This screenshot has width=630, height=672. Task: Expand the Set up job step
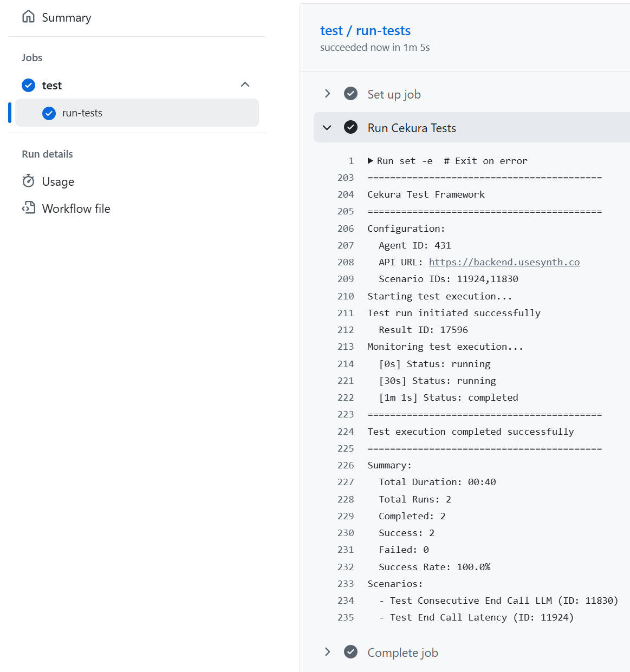point(327,94)
